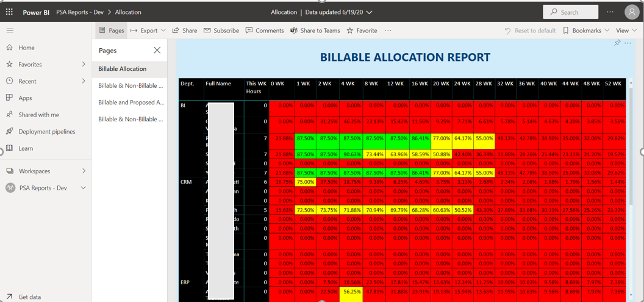Click the user profile avatar
This screenshot has width=644, height=302.
pos(631,12)
